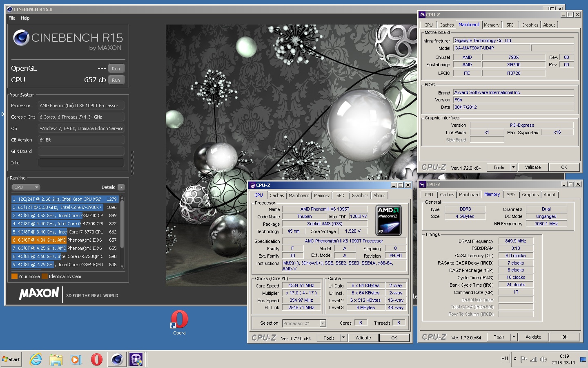This screenshot has height=368, width=588.
Task: Open Memory tab in bottom-center CPU-Z window
Action: 322,195
